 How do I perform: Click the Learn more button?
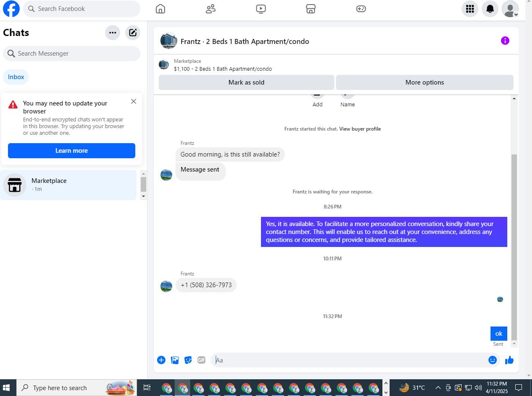72,151
